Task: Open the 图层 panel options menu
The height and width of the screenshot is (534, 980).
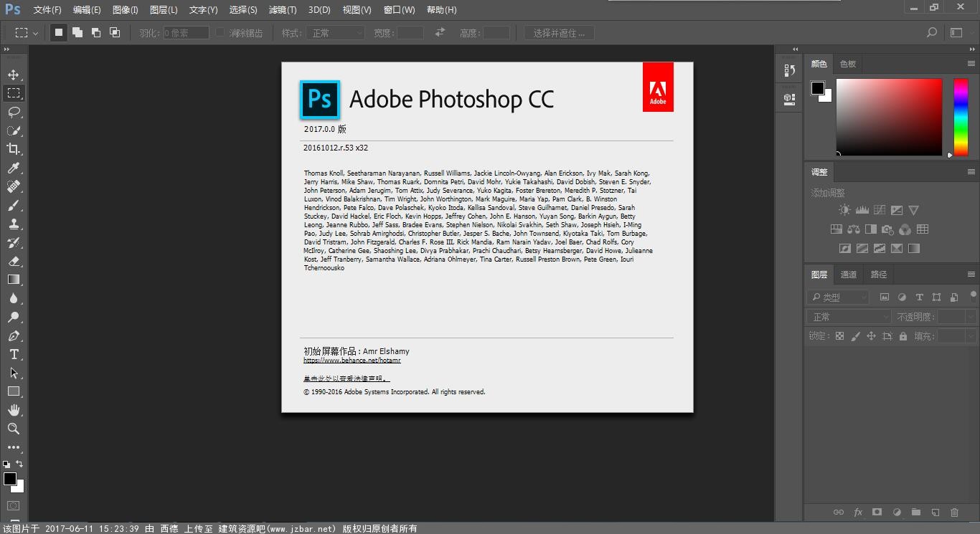Action: 971,275
